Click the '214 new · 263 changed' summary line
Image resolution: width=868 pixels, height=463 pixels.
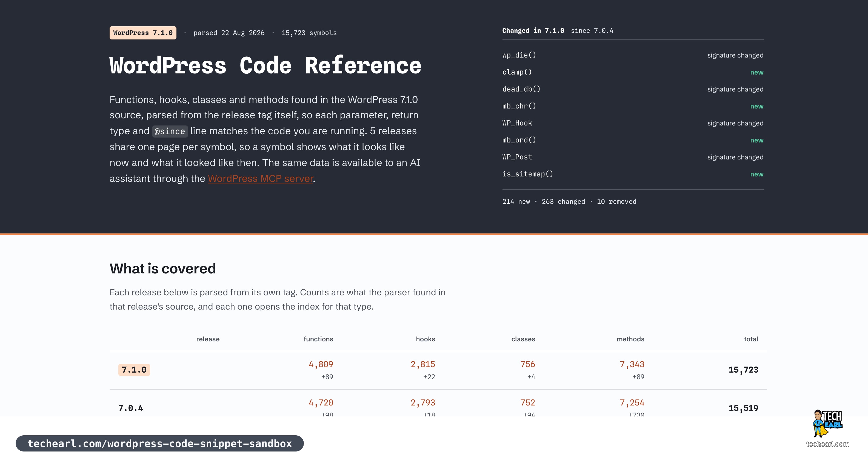click(569, 202)
